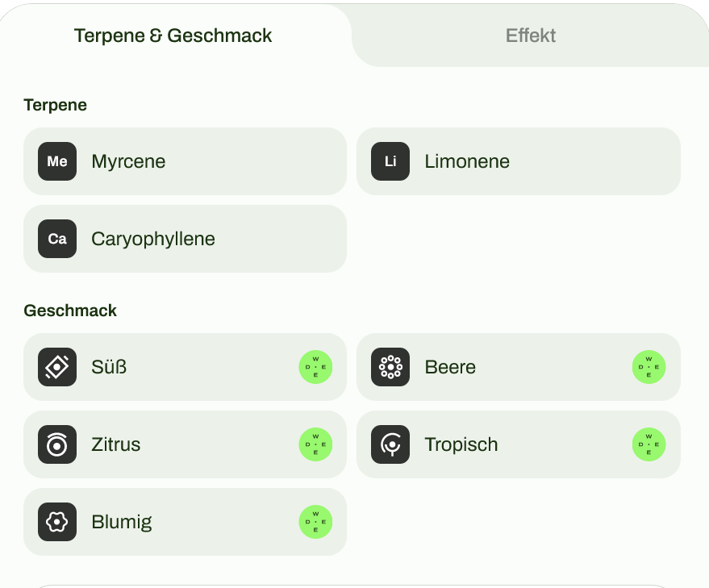
Task: Choose the Tropisch flavor label
Action: tap(461, 444)
